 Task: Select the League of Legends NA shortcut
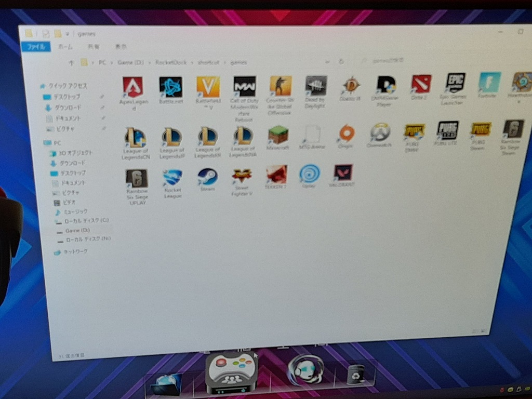coord(243,141)
